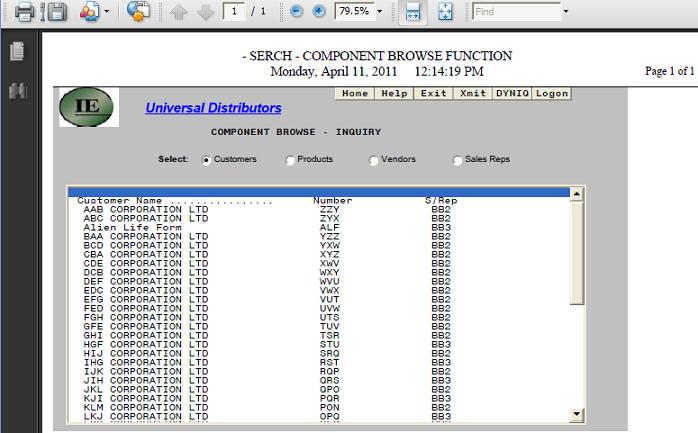Expand the zoom percentage dropdown
Screen dimensions: 698x433
379,12
